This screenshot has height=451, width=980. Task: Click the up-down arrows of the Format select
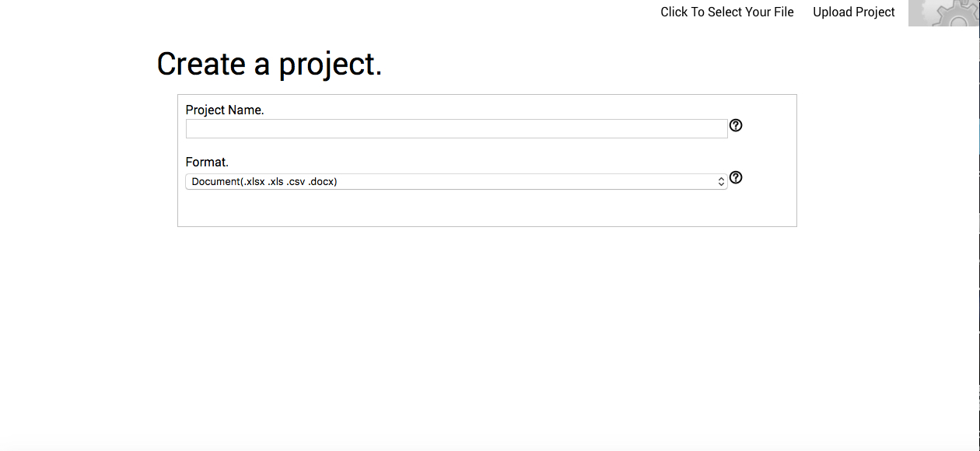tap(721, 181)
